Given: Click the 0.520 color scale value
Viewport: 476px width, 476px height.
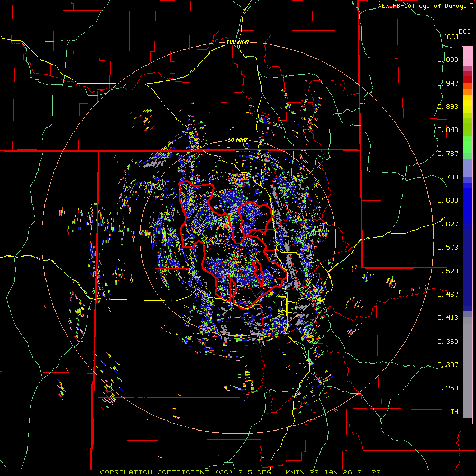Looking at the screenshot, I should tap(448, 271).
